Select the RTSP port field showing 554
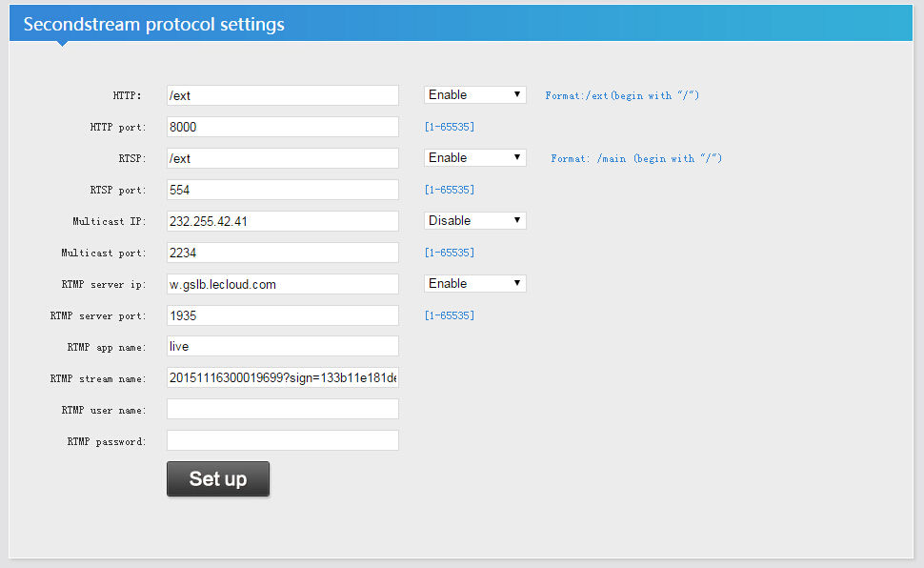The image size is (924, 568). (x=282, y=190)
